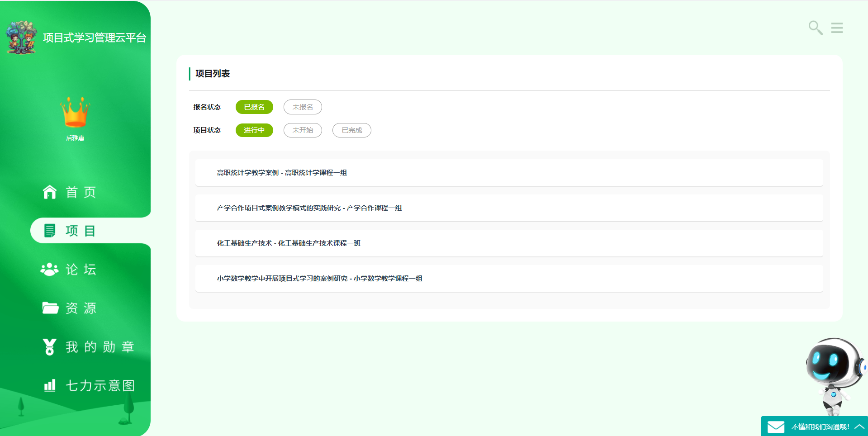This screenshot has height=436, width=868.
Task: Open the 项目 sidebar menu item
Action: tap(81, 231)
